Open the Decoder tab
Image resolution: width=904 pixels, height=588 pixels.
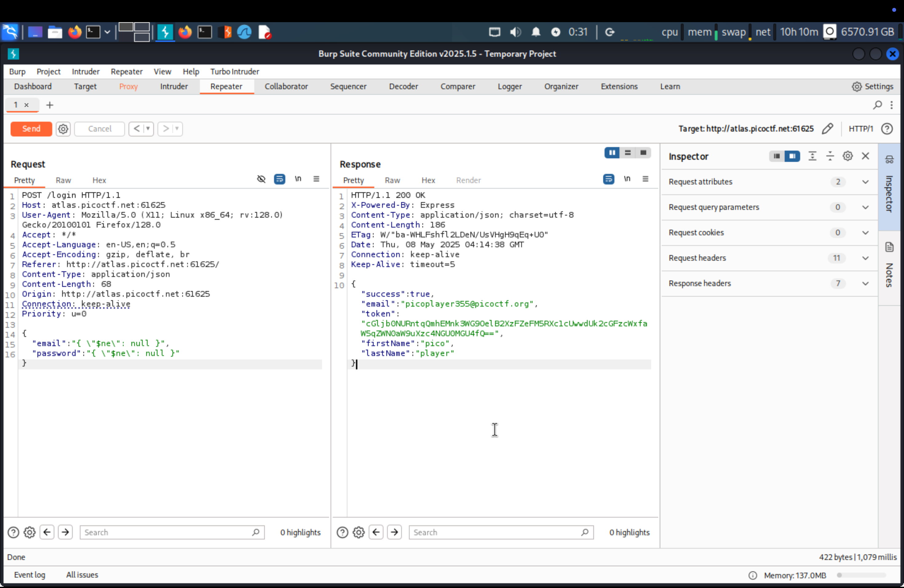[403, 87]
